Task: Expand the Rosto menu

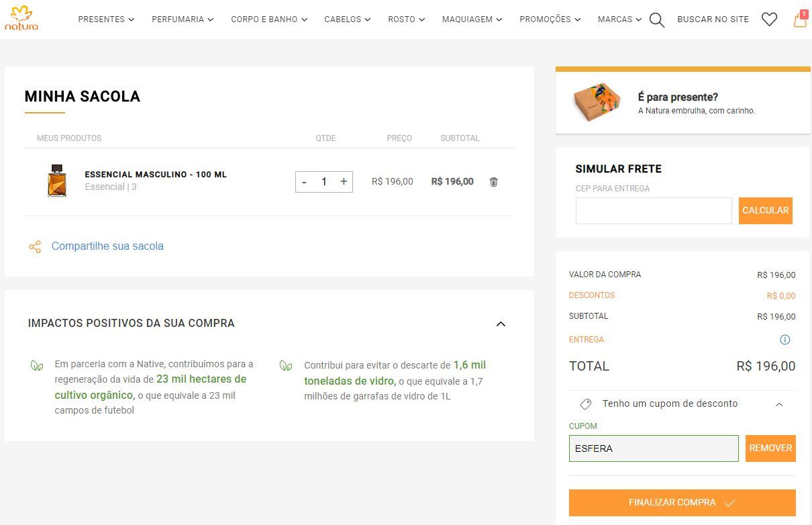Action: pos(407,19)
